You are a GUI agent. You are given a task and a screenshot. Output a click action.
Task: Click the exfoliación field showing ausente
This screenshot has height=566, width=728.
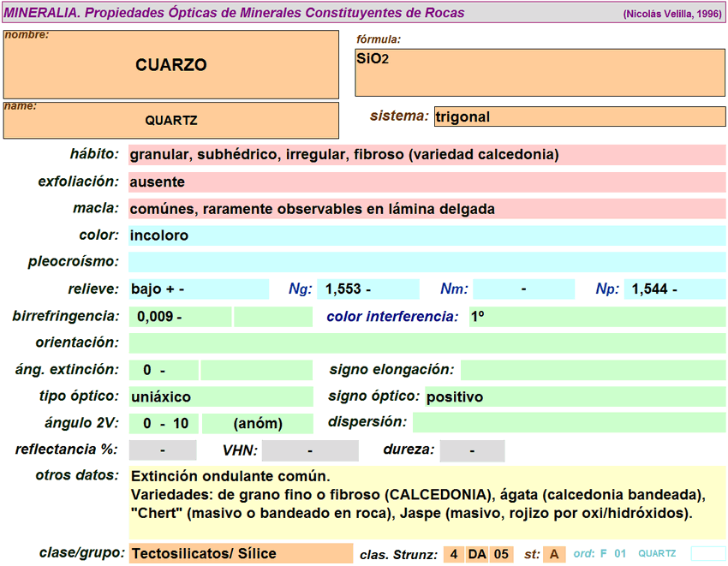pyautogui.click(x=427, y=182)
